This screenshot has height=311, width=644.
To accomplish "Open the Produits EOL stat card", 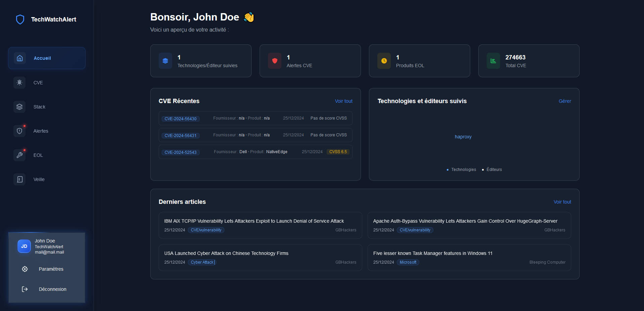I will tap(420, 61).
